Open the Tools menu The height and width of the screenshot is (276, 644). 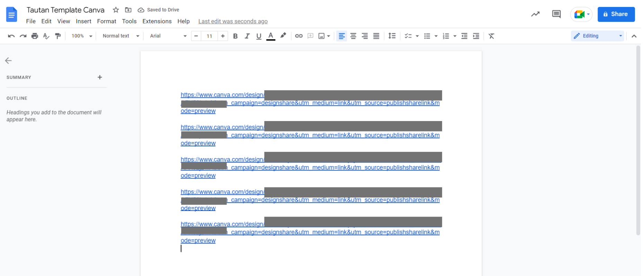[x=129, y=21]
